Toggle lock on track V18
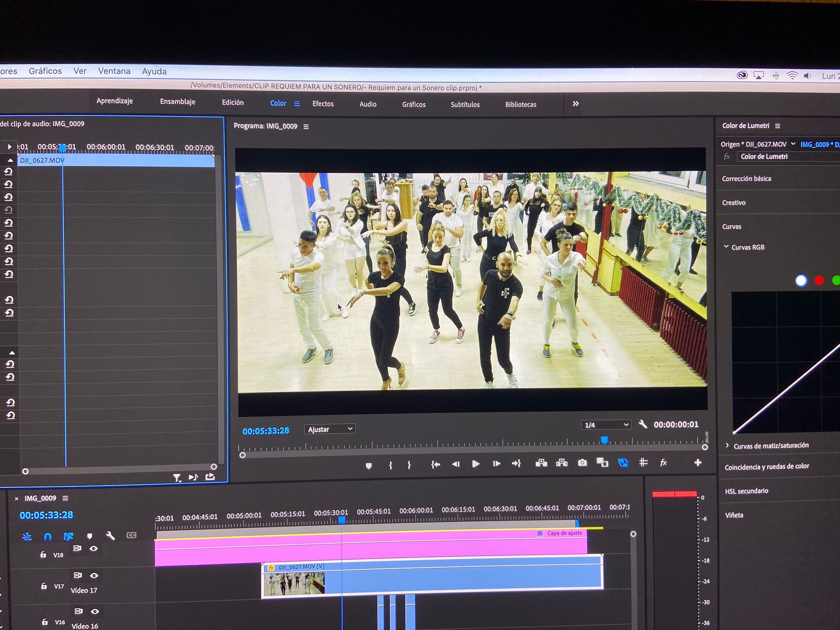Screen dimensions: 840x630 [43, 555]
